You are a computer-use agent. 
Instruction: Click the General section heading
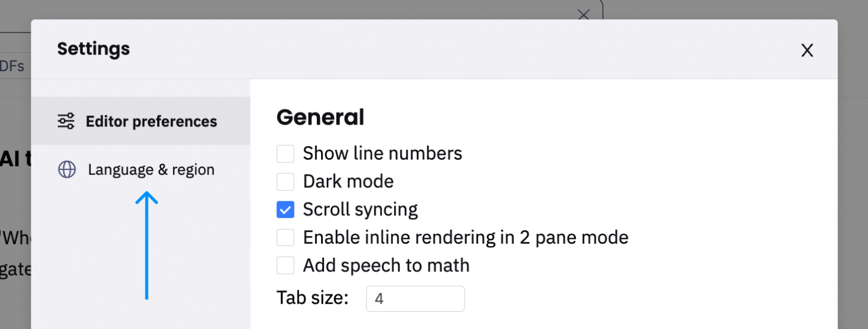click(x=320, y=117)
